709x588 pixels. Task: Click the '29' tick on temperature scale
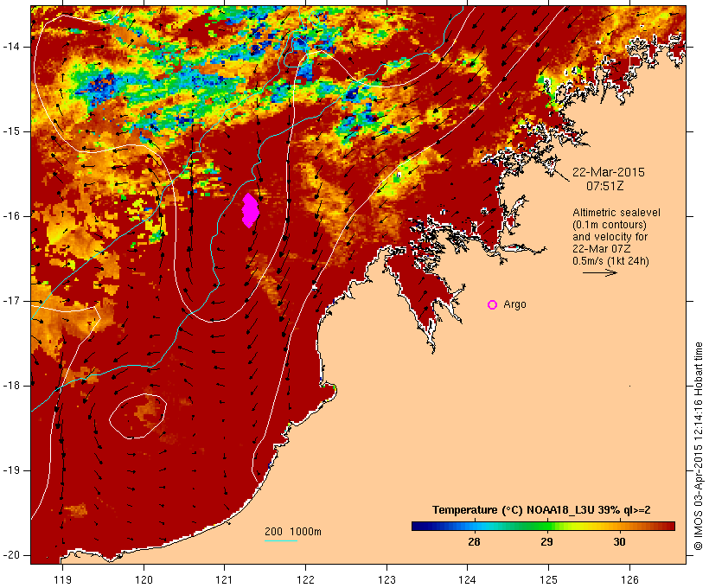(x=546, y=542)
